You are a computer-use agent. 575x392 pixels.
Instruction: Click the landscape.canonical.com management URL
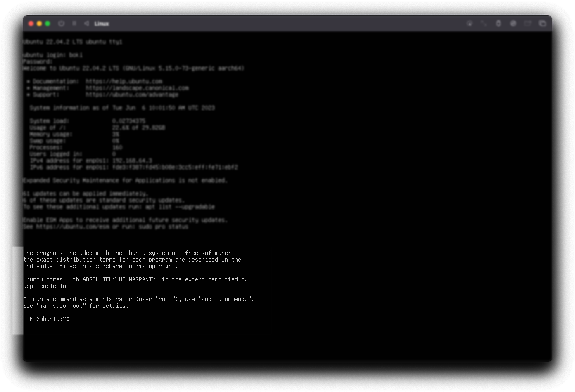pyautogui.click(x=137, y=88)
